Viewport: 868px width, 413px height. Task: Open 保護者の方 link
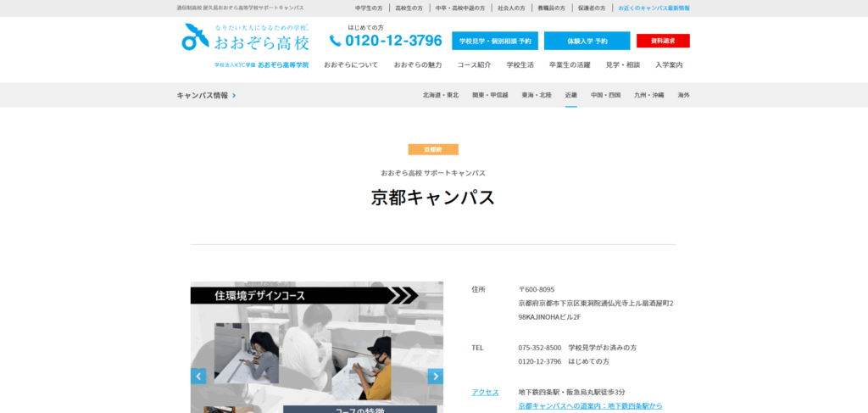point(592,8)
